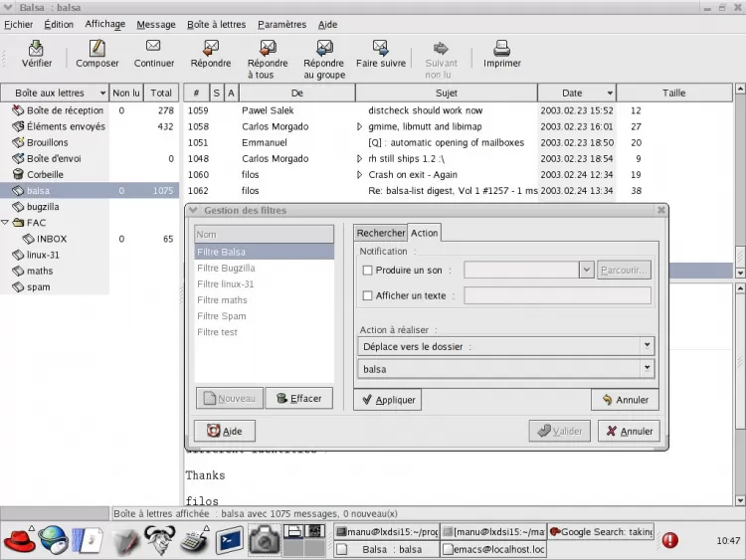Expand the gmime, libmutt thread
The image size is (746, 560).
pyautogui.click(x=360, y=127)
